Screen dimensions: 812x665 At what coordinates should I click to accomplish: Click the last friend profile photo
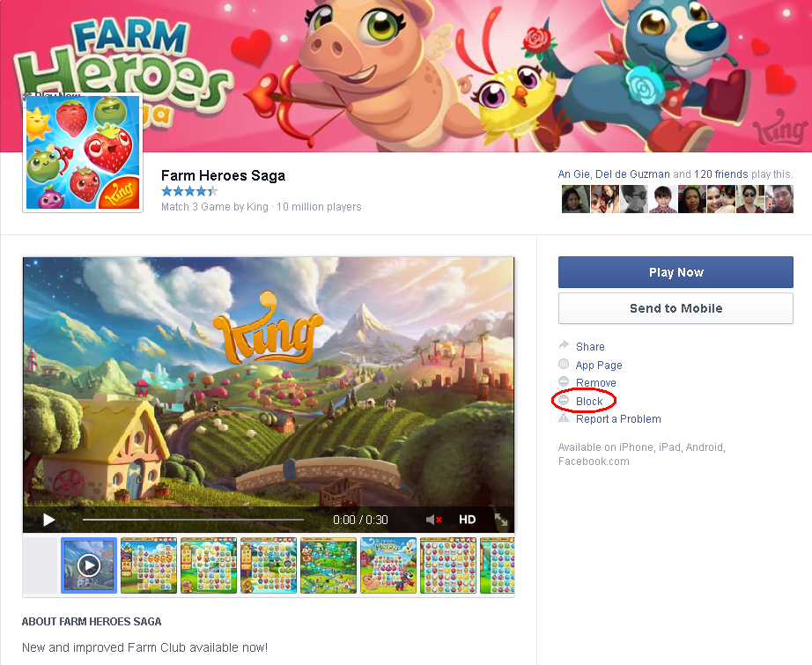pos(779,199)
